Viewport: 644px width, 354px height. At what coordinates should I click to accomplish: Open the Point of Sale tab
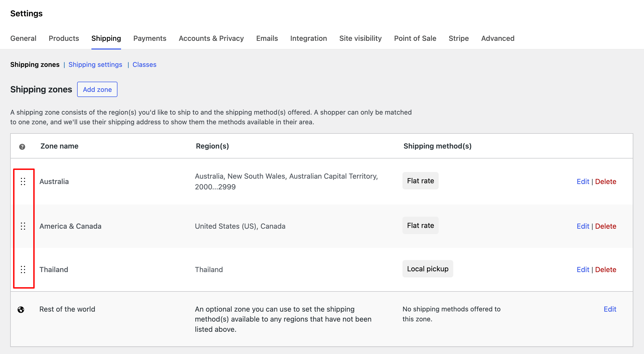[x=415, y=38]
